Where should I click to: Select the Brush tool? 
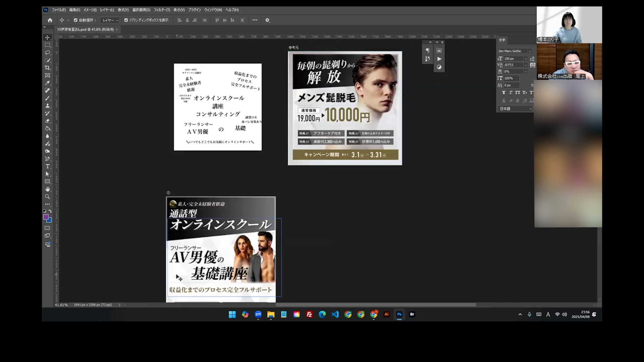coord(47,98)
